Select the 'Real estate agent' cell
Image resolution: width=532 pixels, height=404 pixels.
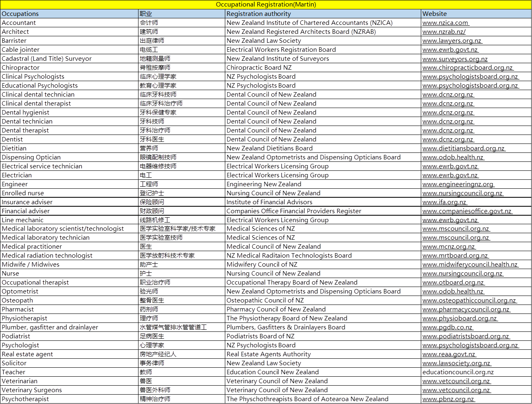[70, 354]
